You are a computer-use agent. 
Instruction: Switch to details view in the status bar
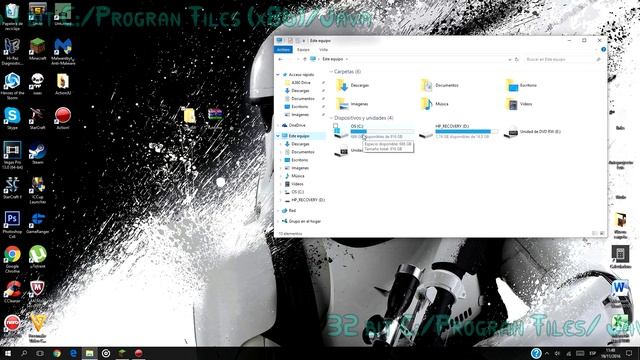click(595, 233)
